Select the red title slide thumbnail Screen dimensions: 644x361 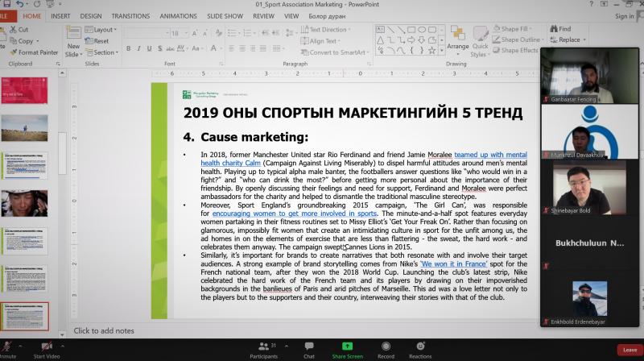pyautogui.click(x=24, y=90)
